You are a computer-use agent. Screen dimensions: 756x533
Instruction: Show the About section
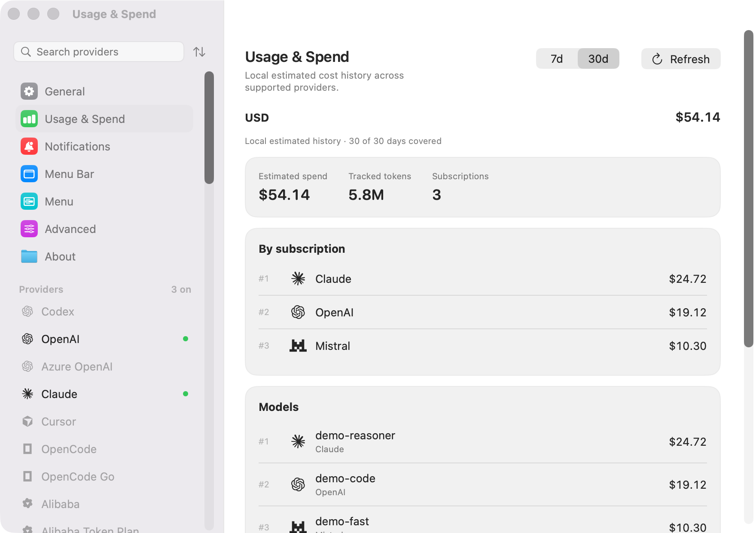[x=104, y=256]
